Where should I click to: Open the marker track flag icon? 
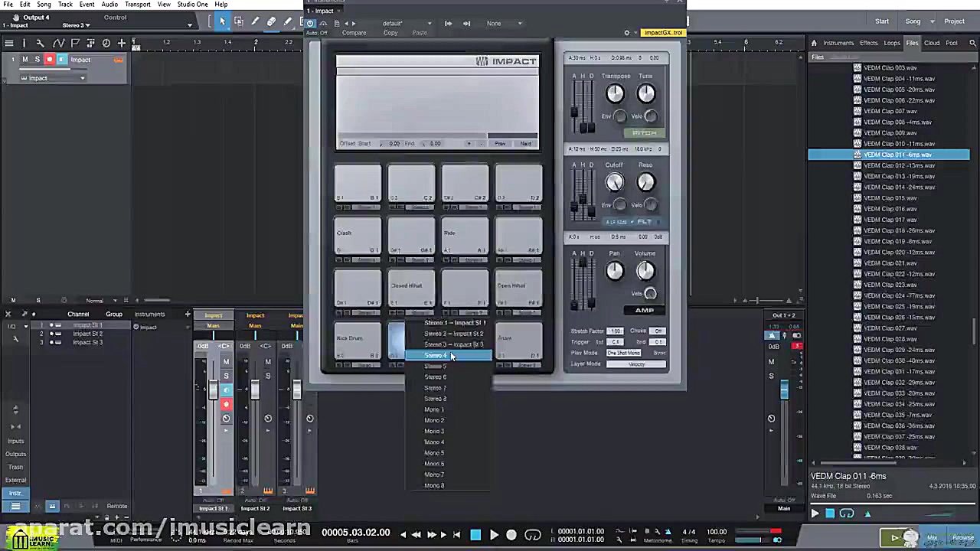[x=74, y=43]
